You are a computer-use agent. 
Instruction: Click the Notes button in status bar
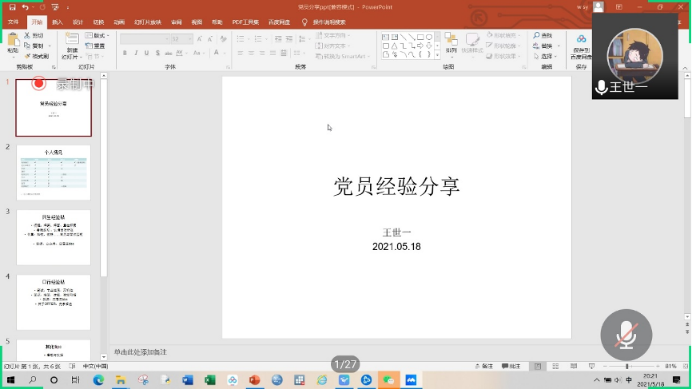[x=484, y=366]
